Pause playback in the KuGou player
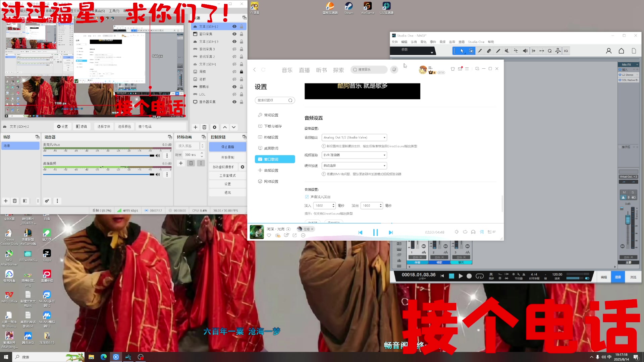644x362 pixels. [375, 232]
